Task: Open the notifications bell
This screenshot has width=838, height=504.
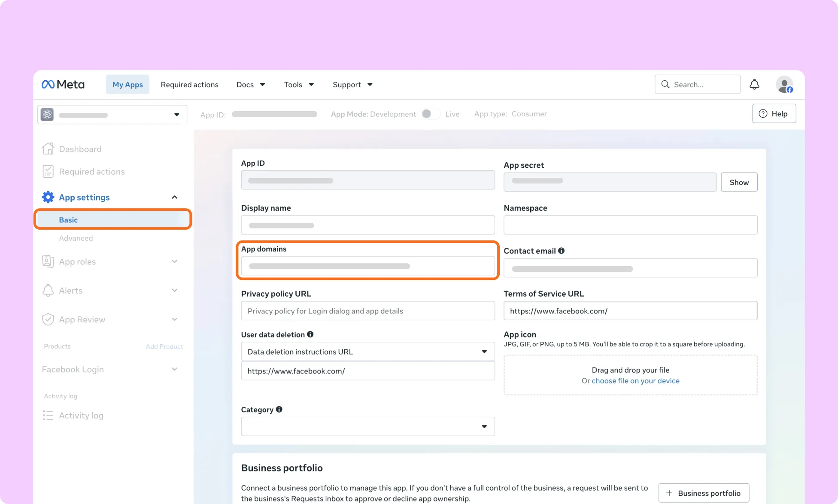Action: pyautogui.click(x=754, y=85)
